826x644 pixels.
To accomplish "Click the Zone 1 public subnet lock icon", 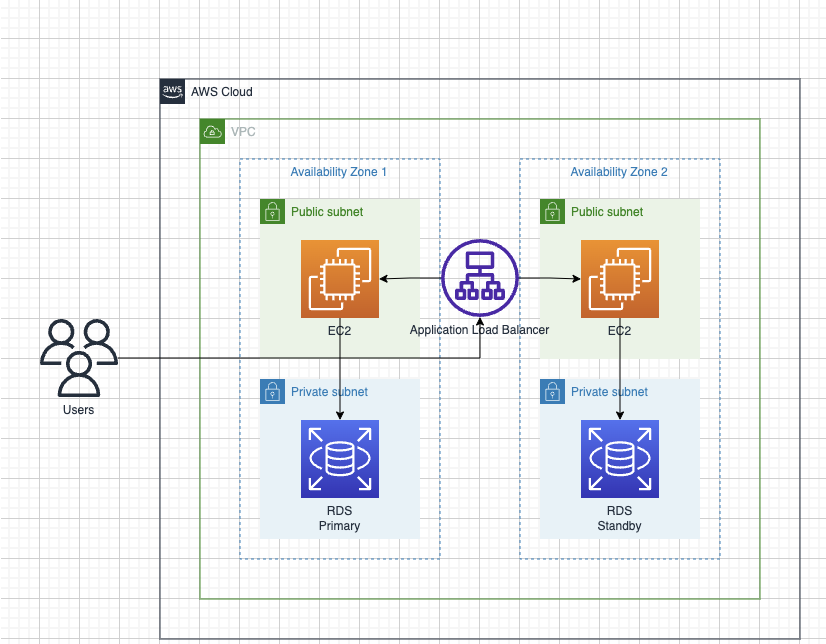I will coord(272,212).
